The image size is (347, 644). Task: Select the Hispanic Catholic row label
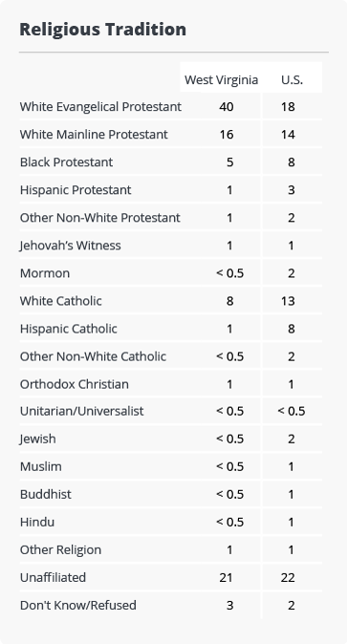tap(68, 329)
